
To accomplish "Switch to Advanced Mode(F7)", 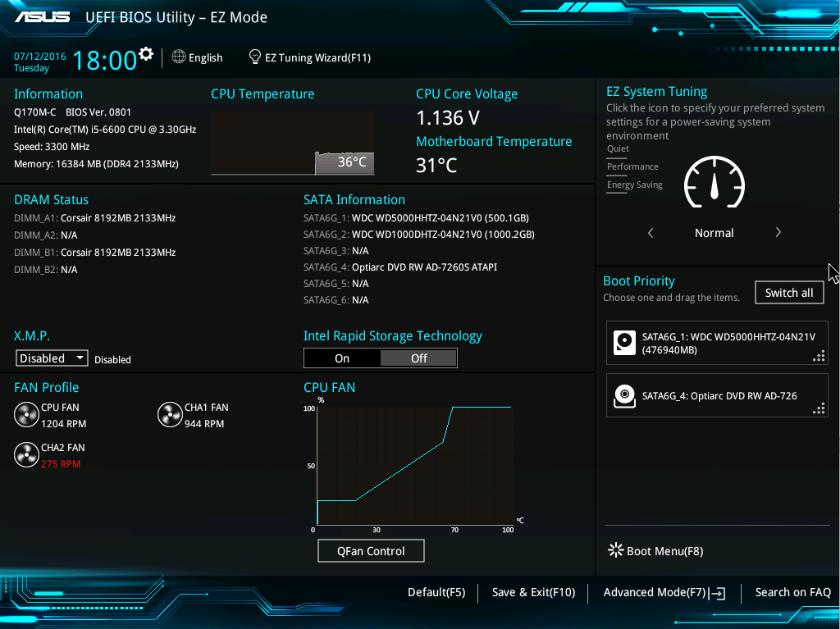I will pos(655,592).
